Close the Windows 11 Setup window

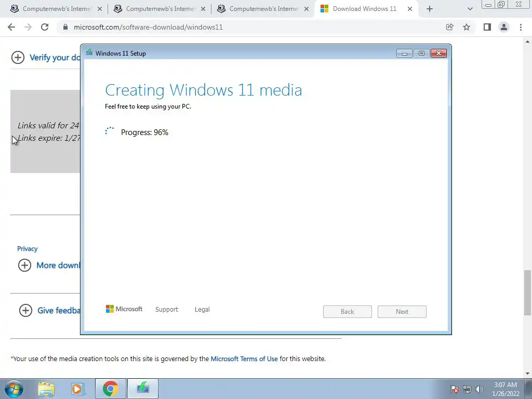pos(438,54)
